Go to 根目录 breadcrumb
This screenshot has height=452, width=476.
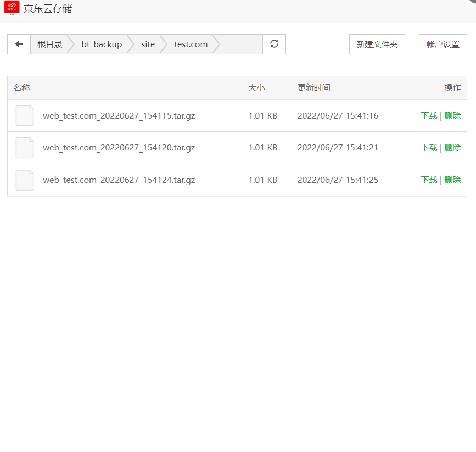click(x=50, y=44)
